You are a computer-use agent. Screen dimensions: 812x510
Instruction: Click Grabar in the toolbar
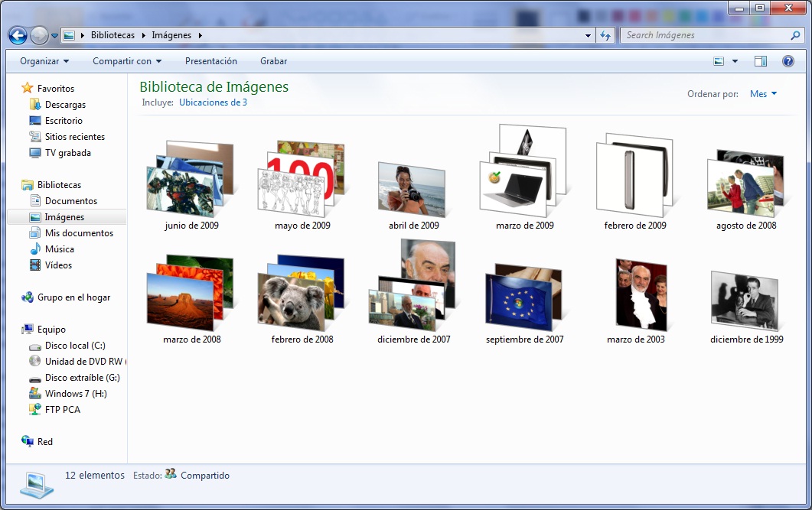[x=273, y=61]
